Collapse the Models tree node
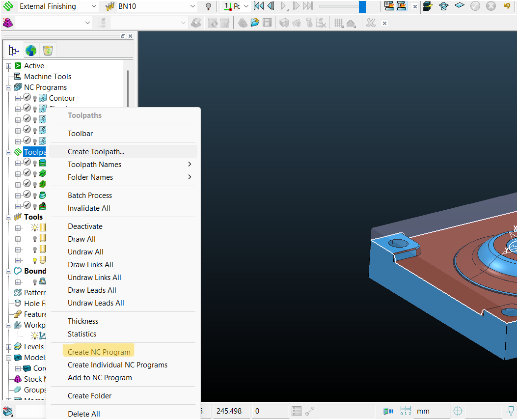Screen dimensions: 518x420 [x=9, y=358]
